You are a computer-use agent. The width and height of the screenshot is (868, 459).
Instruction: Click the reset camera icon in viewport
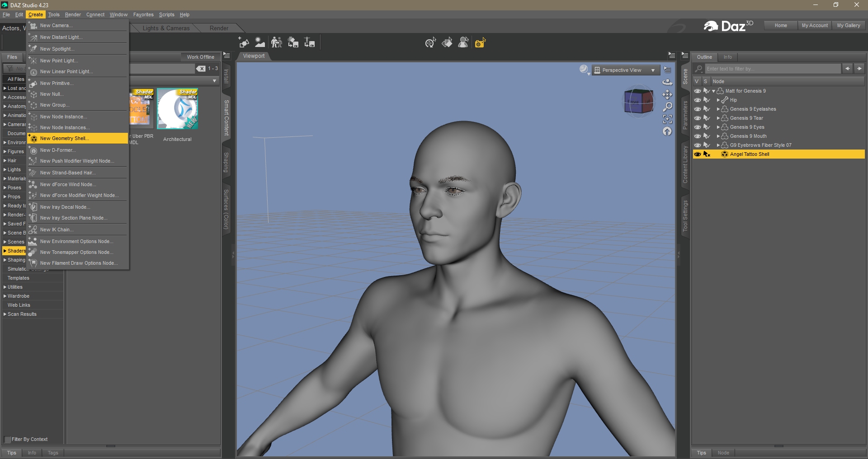[x=667, y=131]
